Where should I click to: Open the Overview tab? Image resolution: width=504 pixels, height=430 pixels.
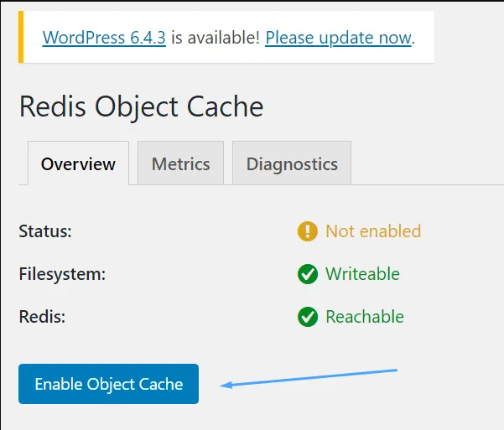(x=79, y=163)
